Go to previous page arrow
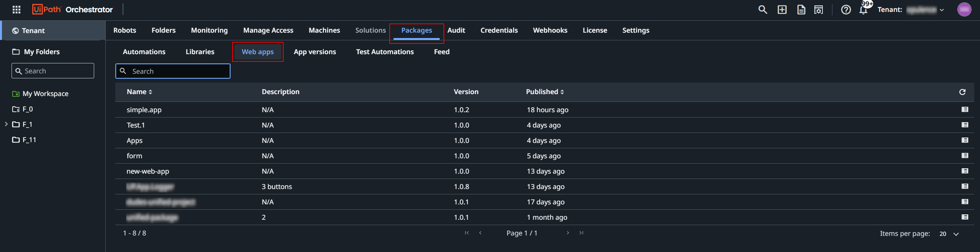The height and width of the screenshot is (252, 980). [480, 233]
